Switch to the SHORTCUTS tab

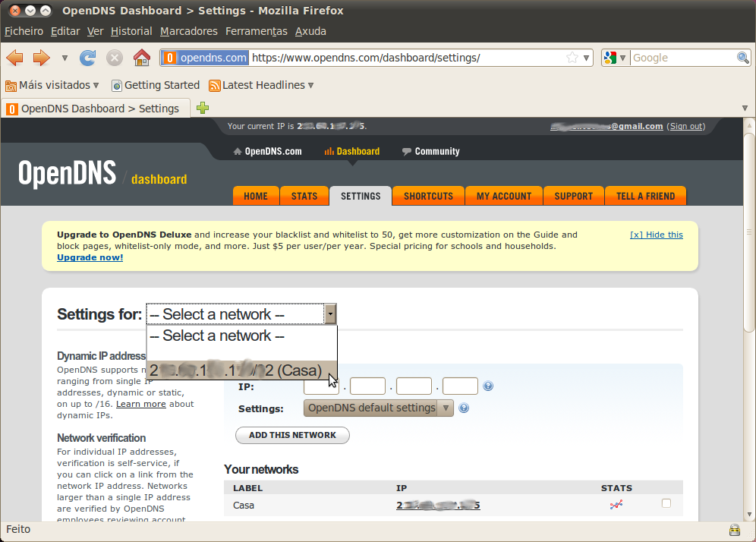point(428,197)
